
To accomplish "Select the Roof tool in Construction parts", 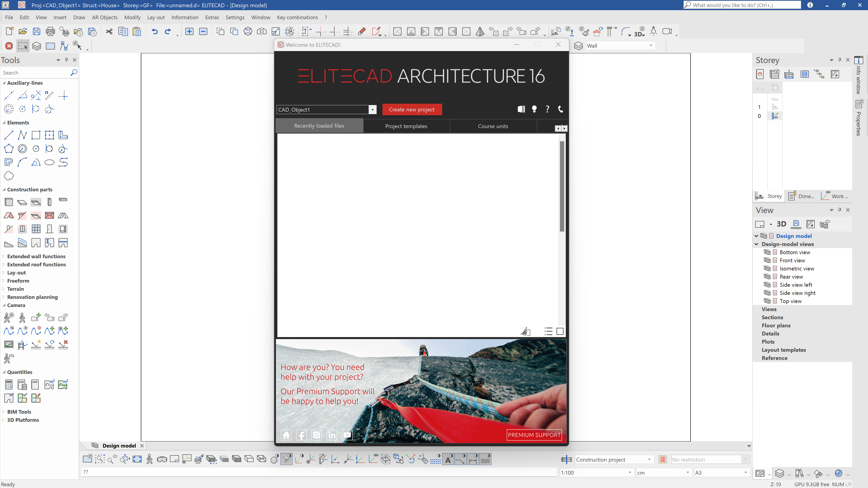I will (9, 216).
